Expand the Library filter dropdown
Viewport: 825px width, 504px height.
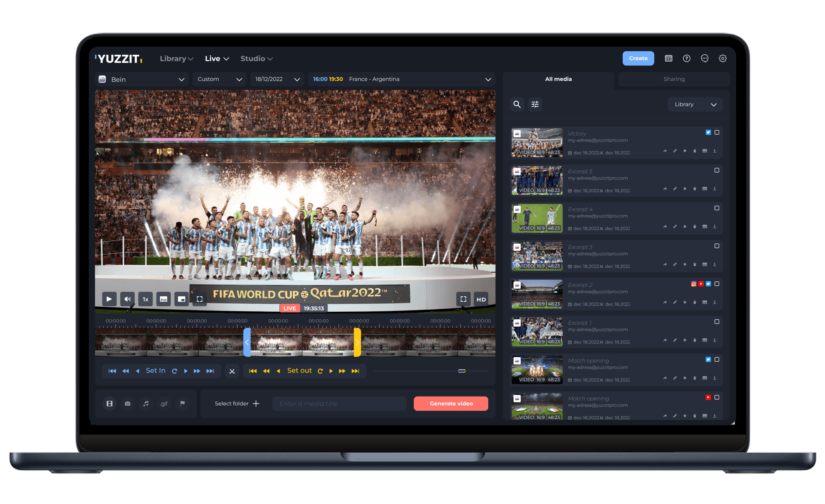coord(695,104)
